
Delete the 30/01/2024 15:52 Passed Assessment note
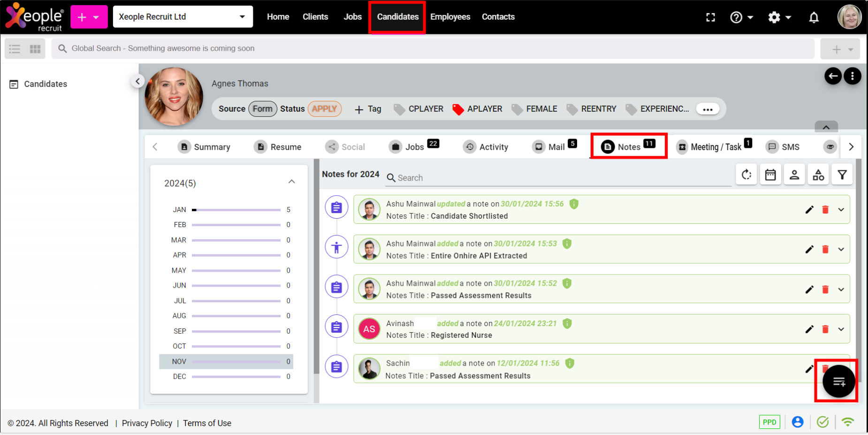tap(825, 290)
